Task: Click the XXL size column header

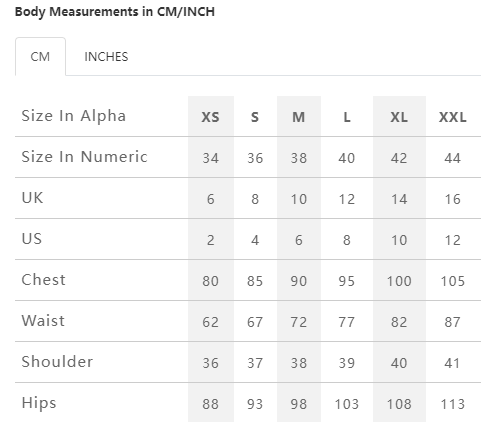Action: (453, 117)
